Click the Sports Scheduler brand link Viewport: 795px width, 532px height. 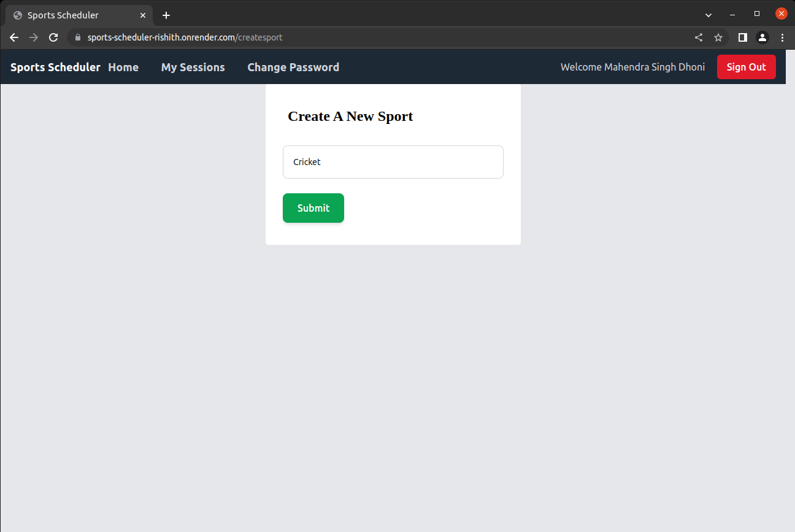coord(55,67)
